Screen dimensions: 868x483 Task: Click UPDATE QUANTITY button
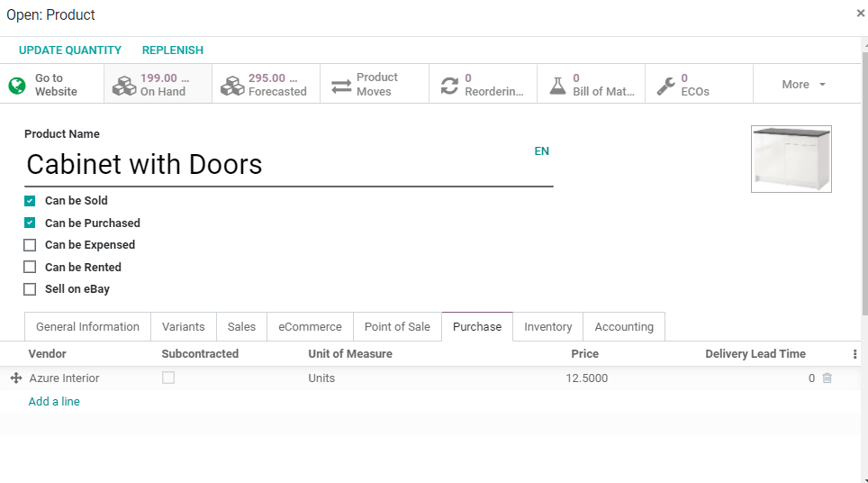(x=70, y=50)
